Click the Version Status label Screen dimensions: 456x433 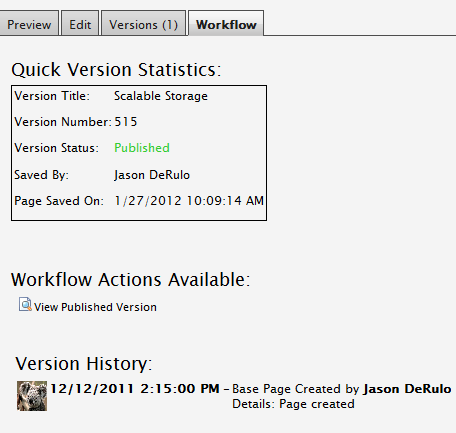(x=56, y=148)
